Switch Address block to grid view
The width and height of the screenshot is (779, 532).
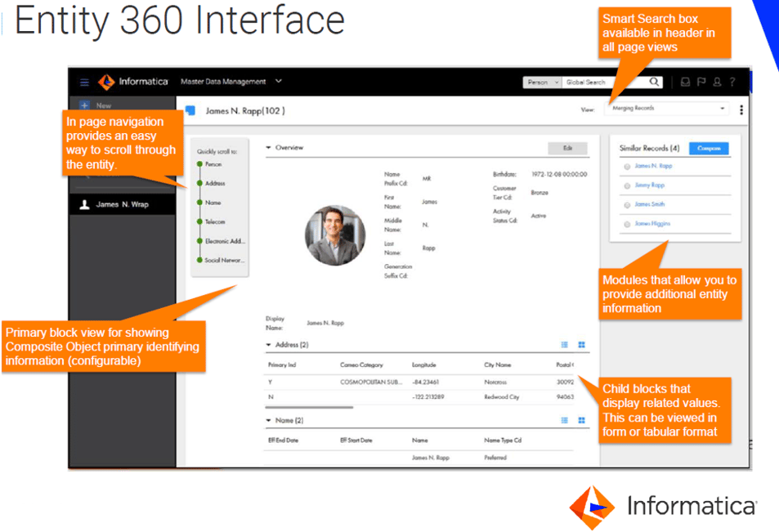coord(581,345)
